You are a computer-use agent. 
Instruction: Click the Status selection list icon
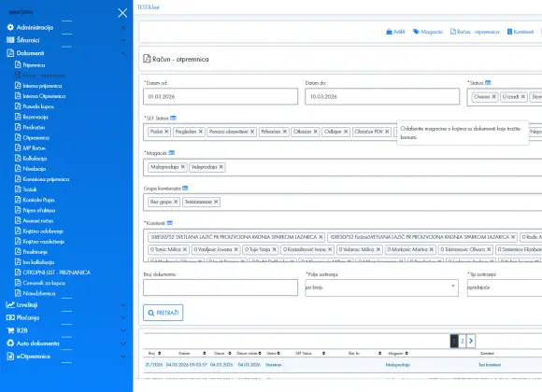point(488,83)
